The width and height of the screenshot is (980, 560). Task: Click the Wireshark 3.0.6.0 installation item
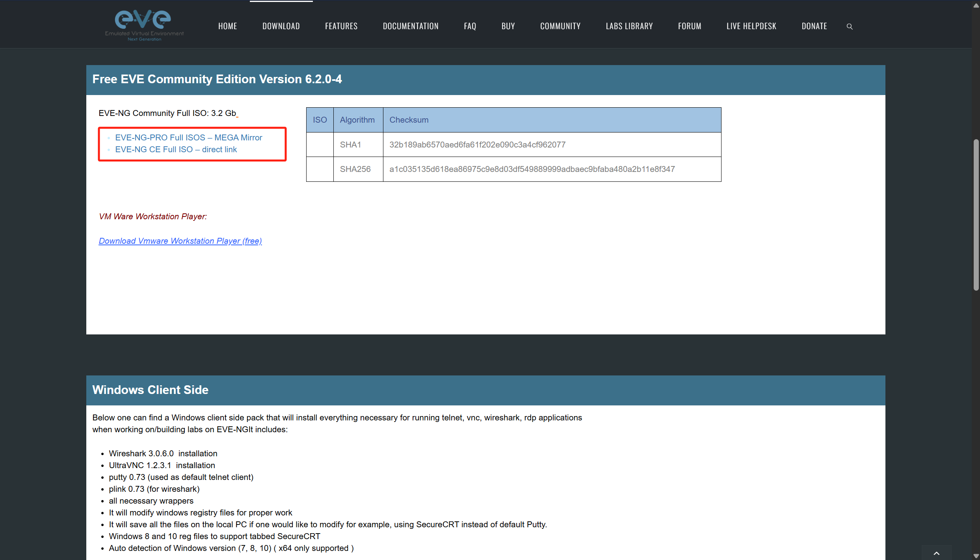[163, 454]
